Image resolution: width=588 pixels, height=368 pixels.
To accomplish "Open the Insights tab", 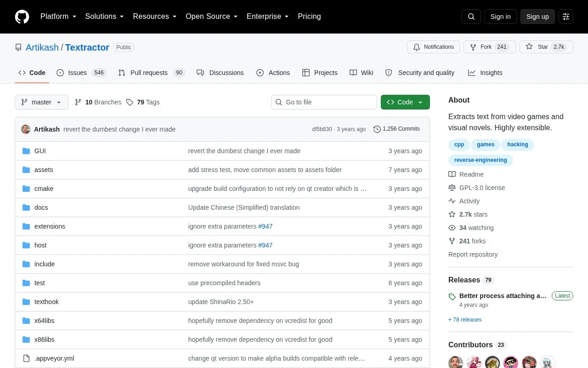I will [x=485, y=73].
